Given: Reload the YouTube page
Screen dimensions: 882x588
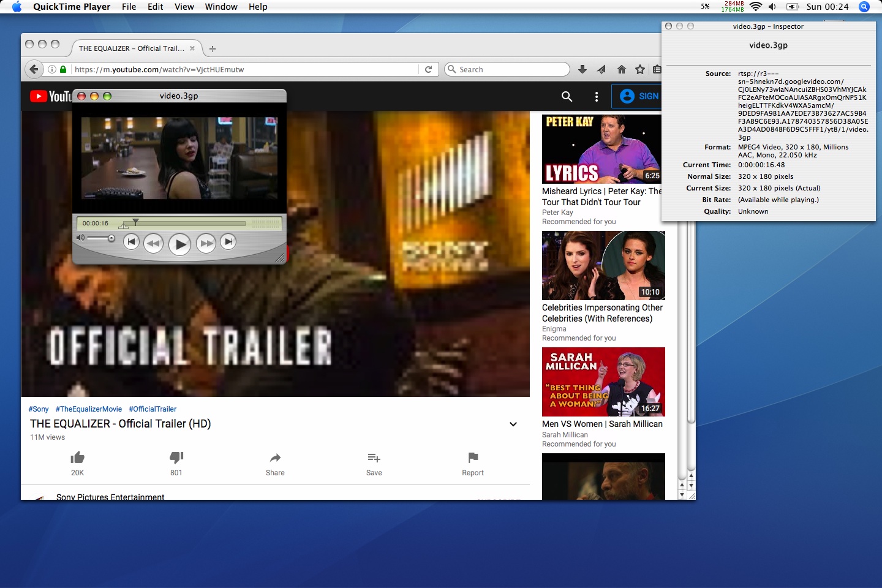Looking at the screenshot, I should 428,69.
